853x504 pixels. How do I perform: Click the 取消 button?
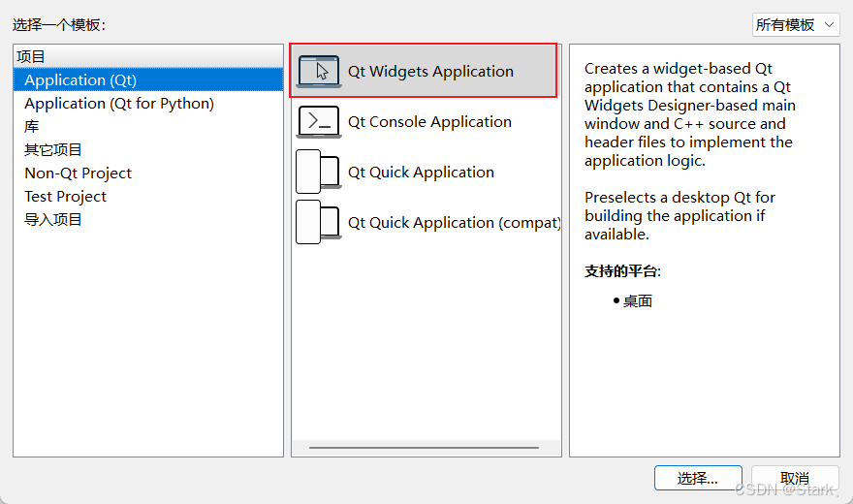pyautogui.click(x=795, y=478)
